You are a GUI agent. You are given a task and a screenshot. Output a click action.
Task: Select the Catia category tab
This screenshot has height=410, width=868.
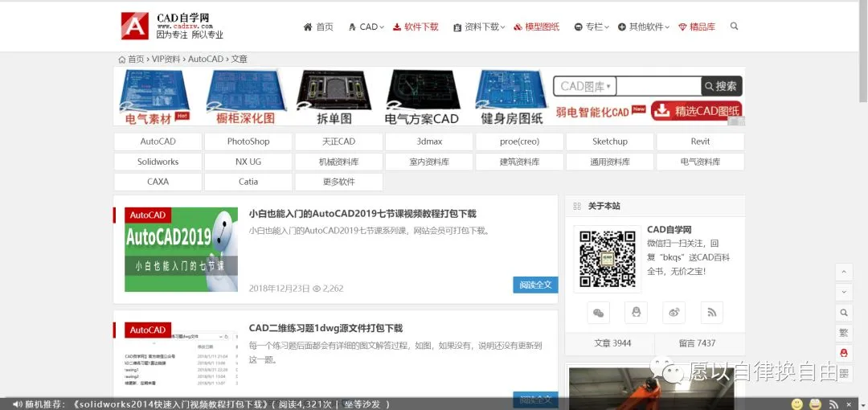(248, 182)
